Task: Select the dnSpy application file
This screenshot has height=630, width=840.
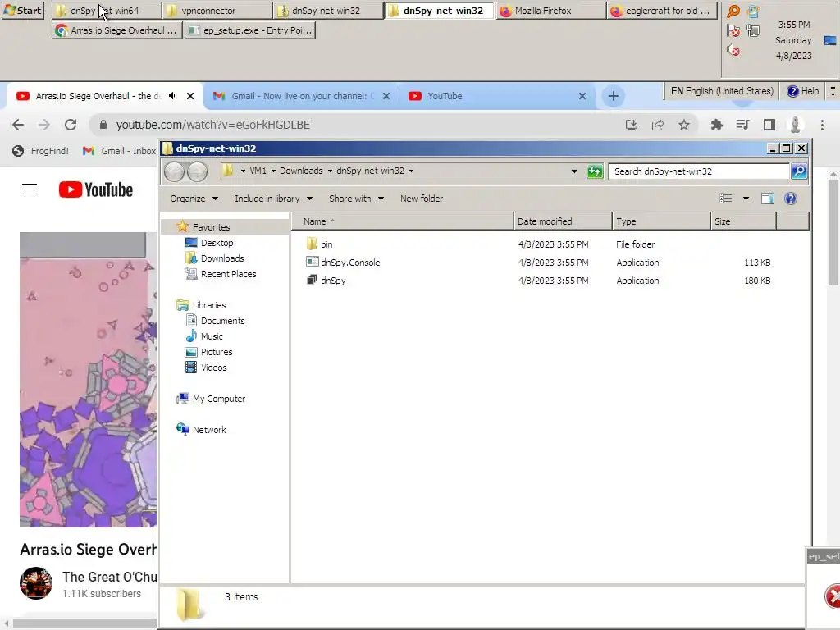Action: (x=326, y=281)
